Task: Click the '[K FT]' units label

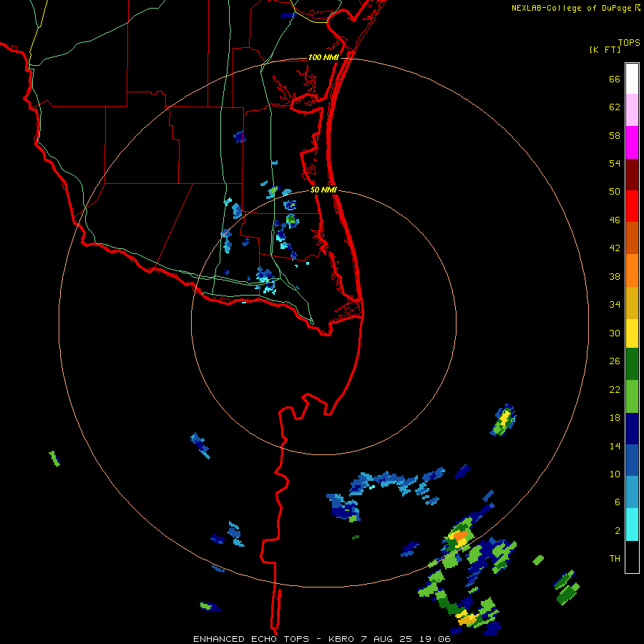Action: pos(605,49)
